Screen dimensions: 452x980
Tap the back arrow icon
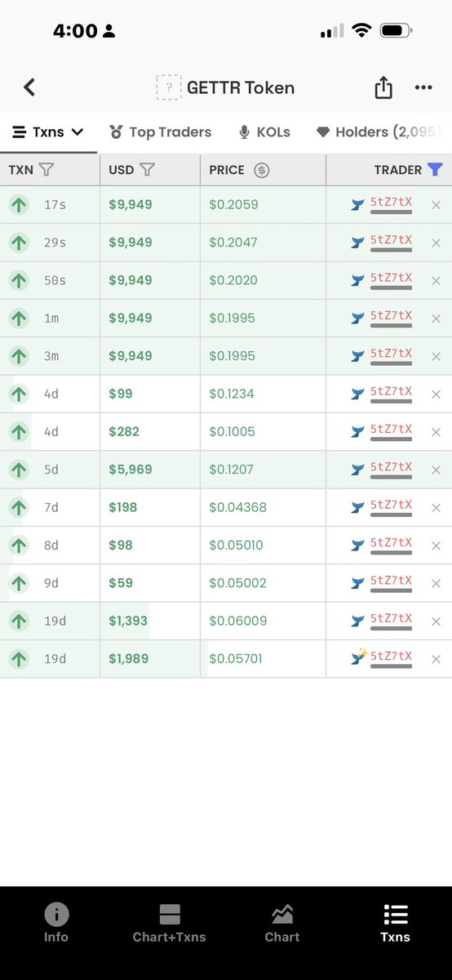pos(29,87)
